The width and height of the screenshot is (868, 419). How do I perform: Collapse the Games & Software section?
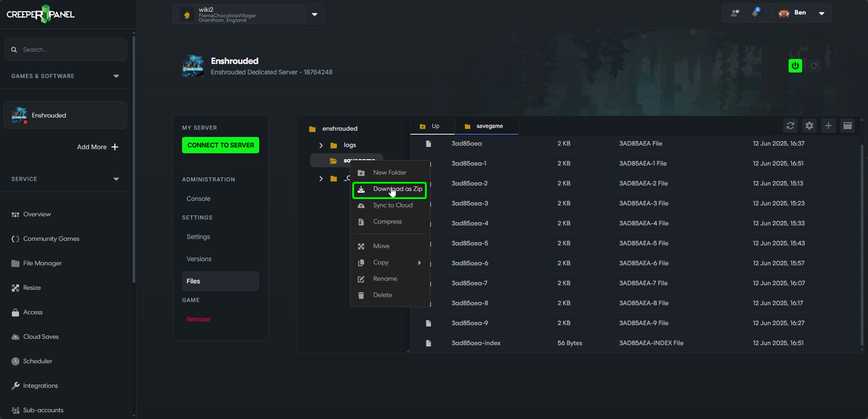tap(116, 76)
